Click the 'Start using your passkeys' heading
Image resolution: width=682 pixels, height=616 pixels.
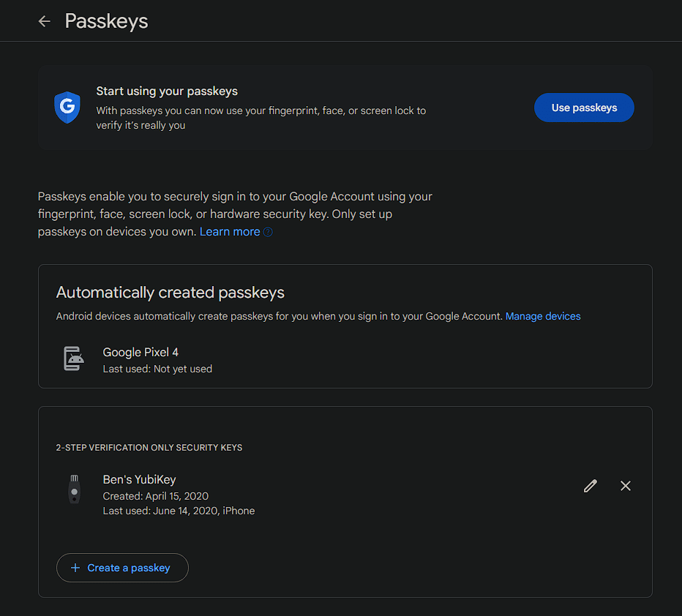pos(167,91)
